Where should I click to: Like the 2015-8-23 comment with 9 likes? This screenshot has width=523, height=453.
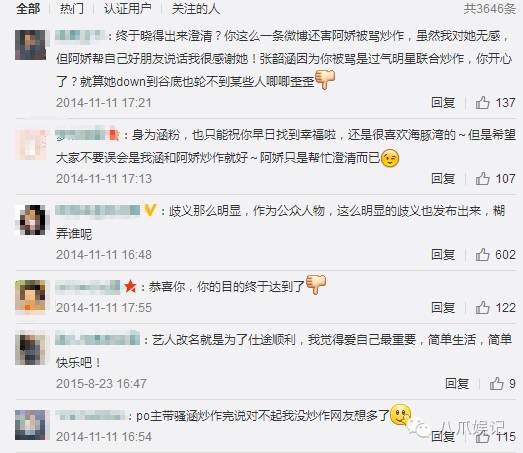pos(496,384)
